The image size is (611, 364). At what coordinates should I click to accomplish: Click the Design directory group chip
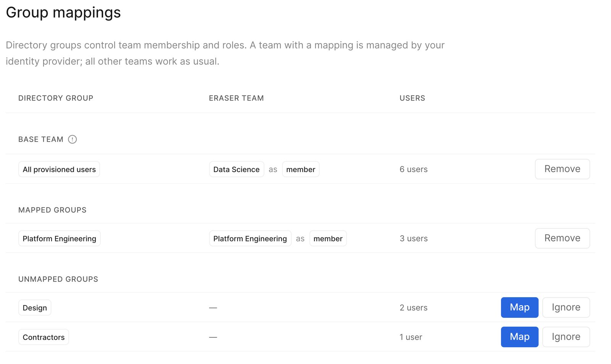[x=35, y=308]
